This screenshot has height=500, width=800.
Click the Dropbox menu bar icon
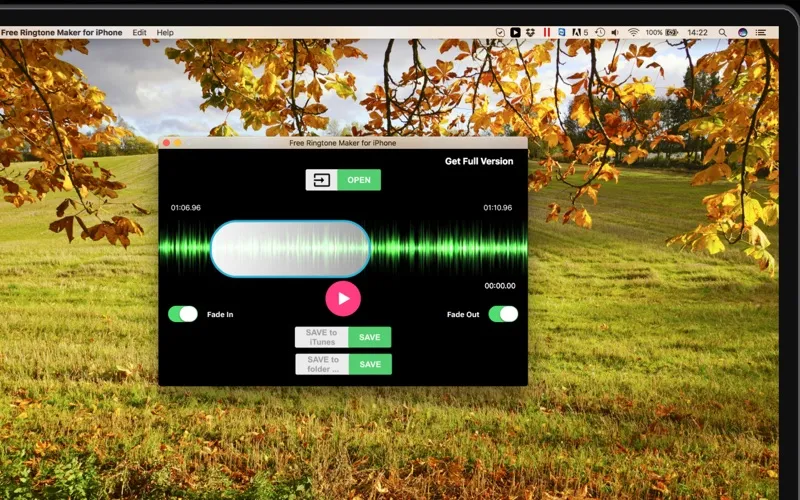coord(531,32)
